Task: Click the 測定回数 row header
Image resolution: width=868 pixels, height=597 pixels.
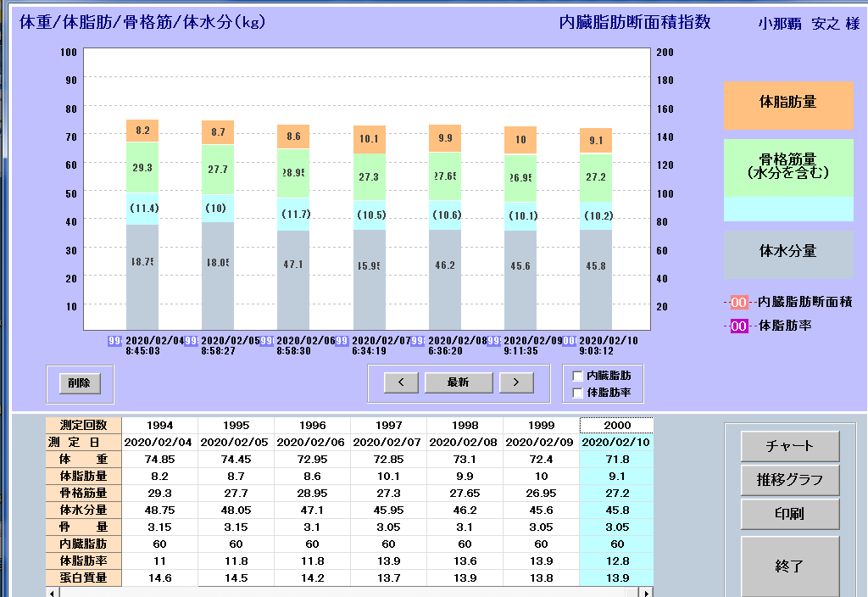Action: coord(84,426)
